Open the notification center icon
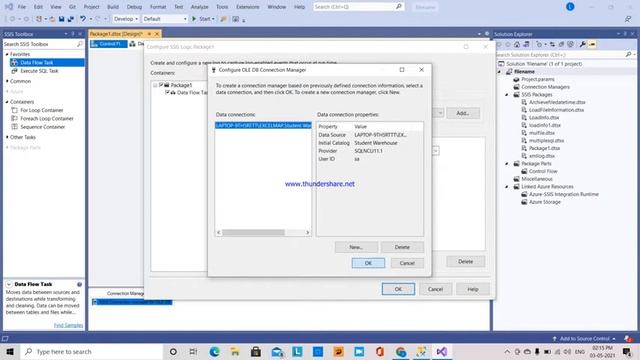Viewport: 640px width, 360px height. [x=627, y=351]
